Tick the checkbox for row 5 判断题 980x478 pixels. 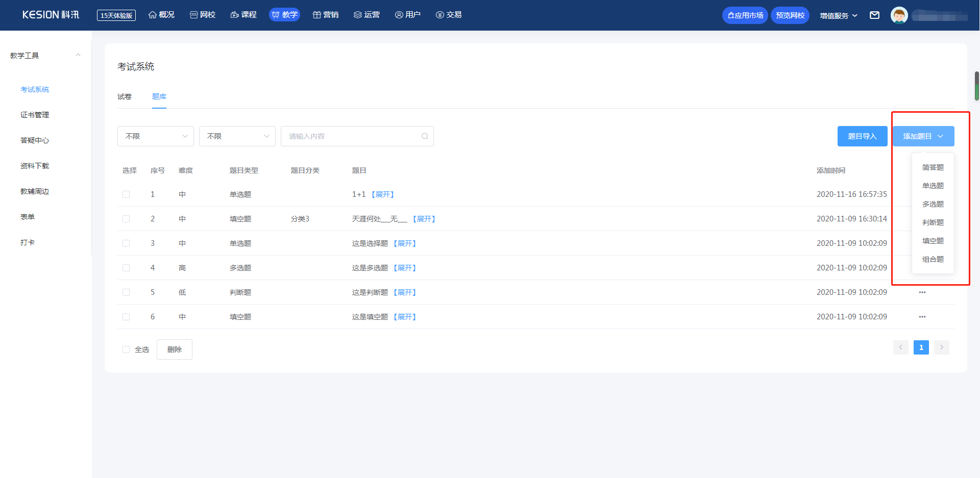coord(126,292)
